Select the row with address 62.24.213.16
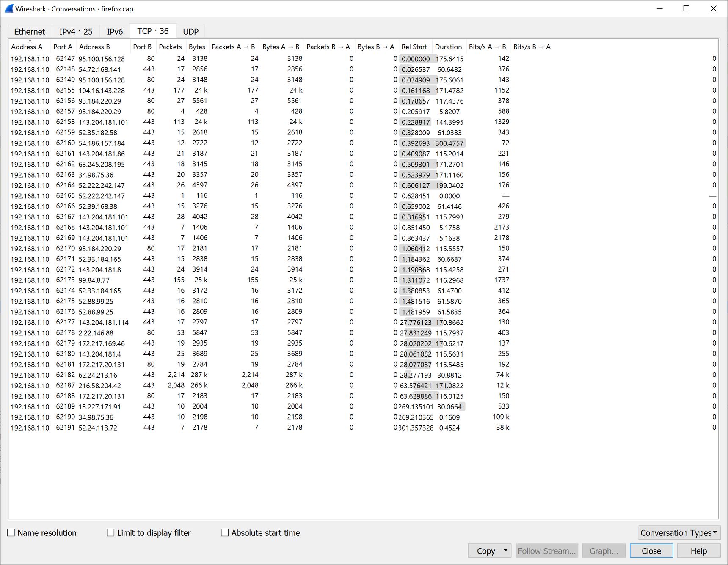The width and height of the screenshot is (728, 565). tap(363, 375)
